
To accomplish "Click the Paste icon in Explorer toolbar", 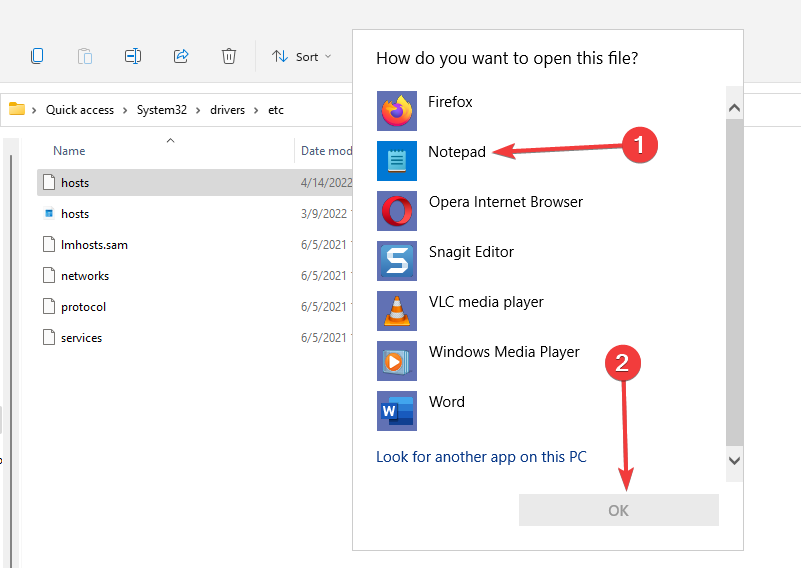I will 85,56.
